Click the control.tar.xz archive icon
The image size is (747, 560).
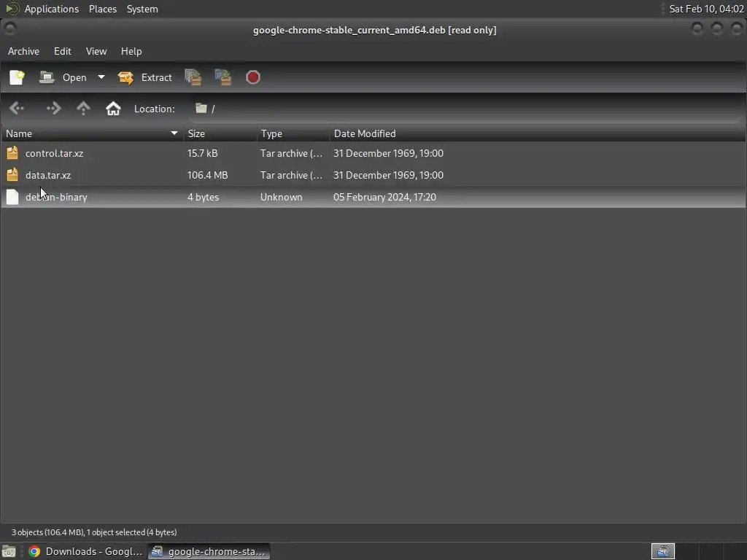[x=12, y=153]
